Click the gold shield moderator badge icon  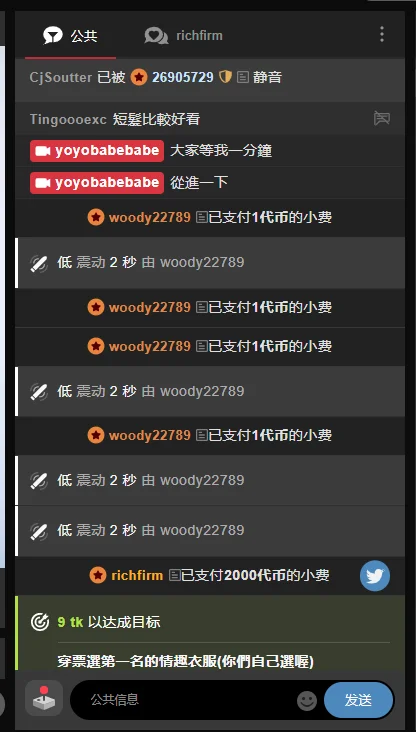click(x=226, y=77)
